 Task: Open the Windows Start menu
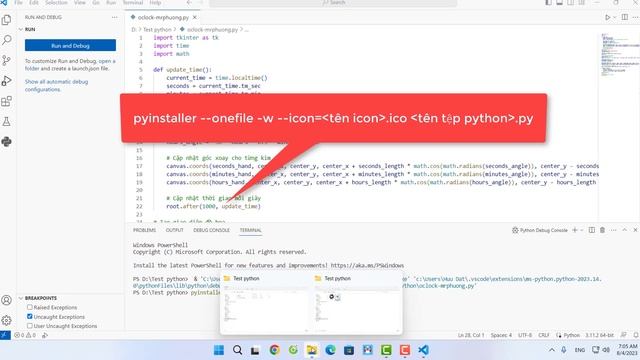point(219,350)
